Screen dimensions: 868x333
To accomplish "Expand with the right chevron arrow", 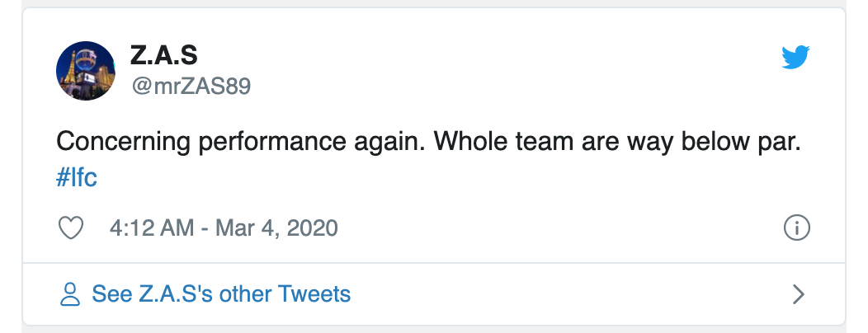I will click(798, 293).
